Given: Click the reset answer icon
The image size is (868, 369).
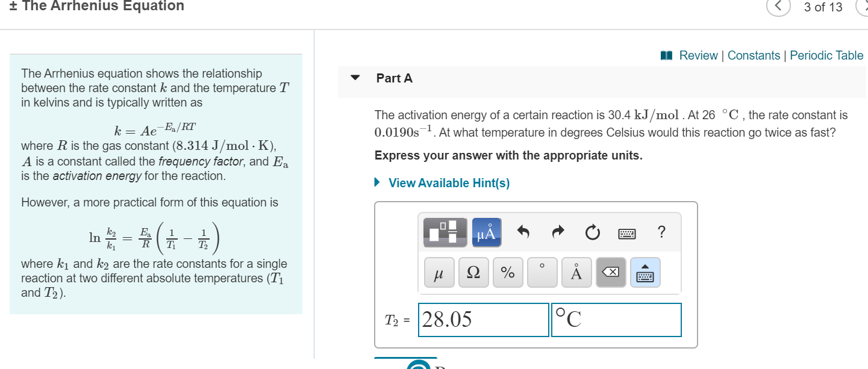Looking at the screenshot, I should click(592, 232).
